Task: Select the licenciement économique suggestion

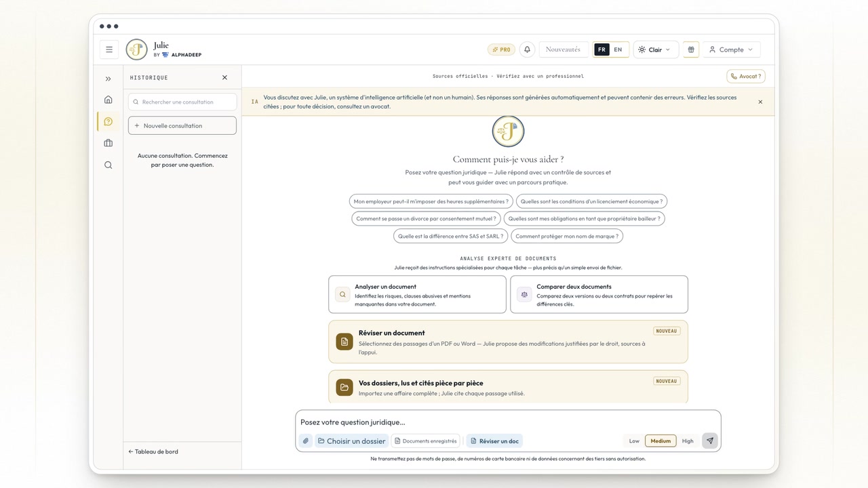Action: tap(592, 201)
